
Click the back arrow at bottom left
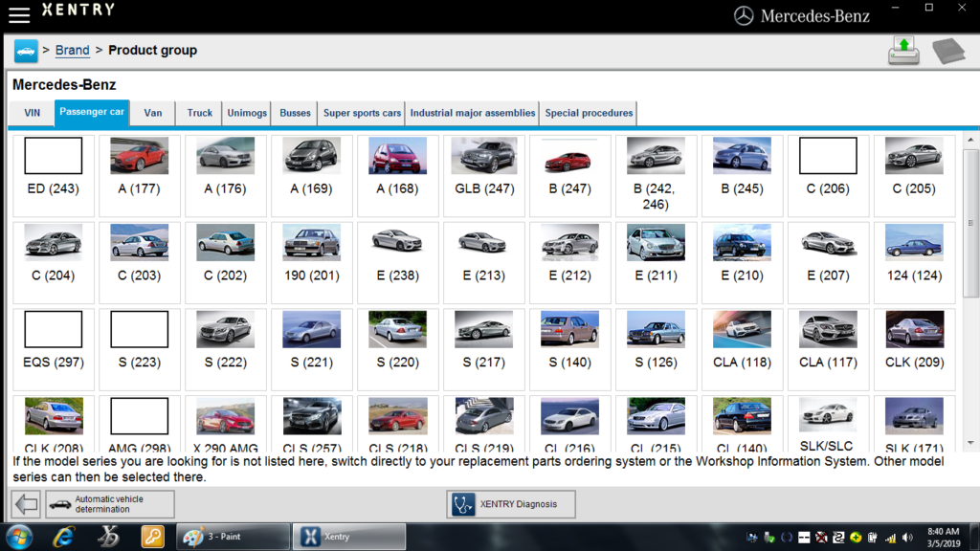pos(26,503)
